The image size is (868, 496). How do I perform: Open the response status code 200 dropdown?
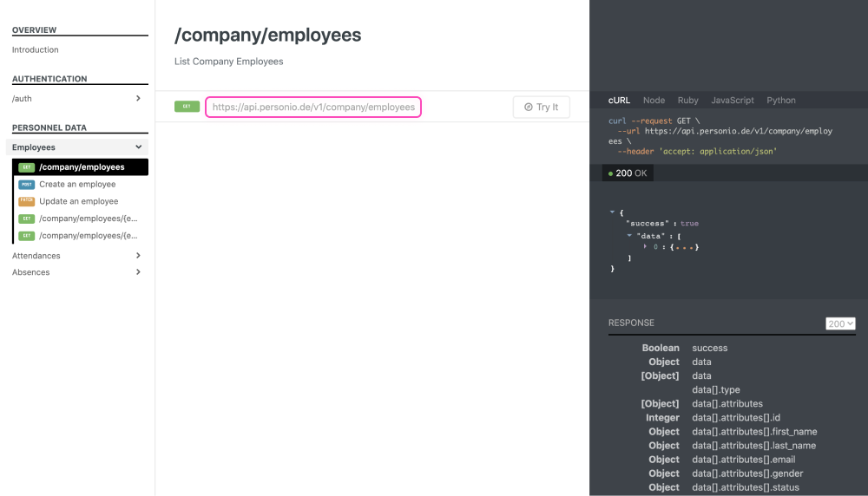[840, 323]
